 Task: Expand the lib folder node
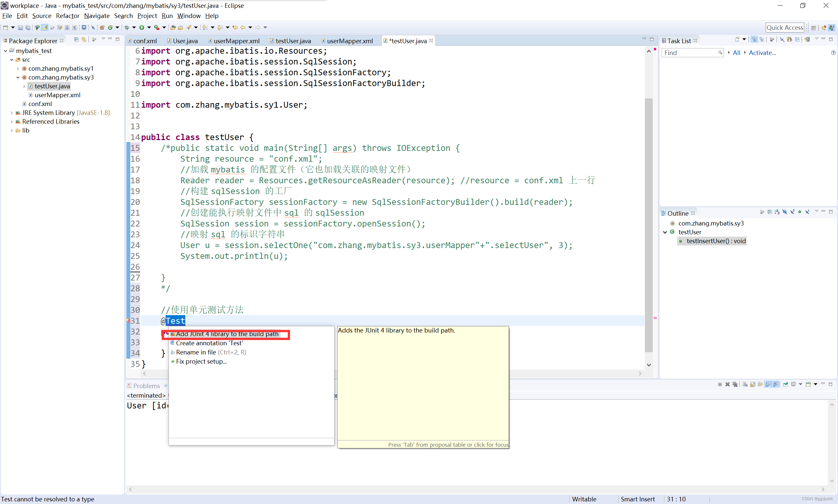click(12, 130)
